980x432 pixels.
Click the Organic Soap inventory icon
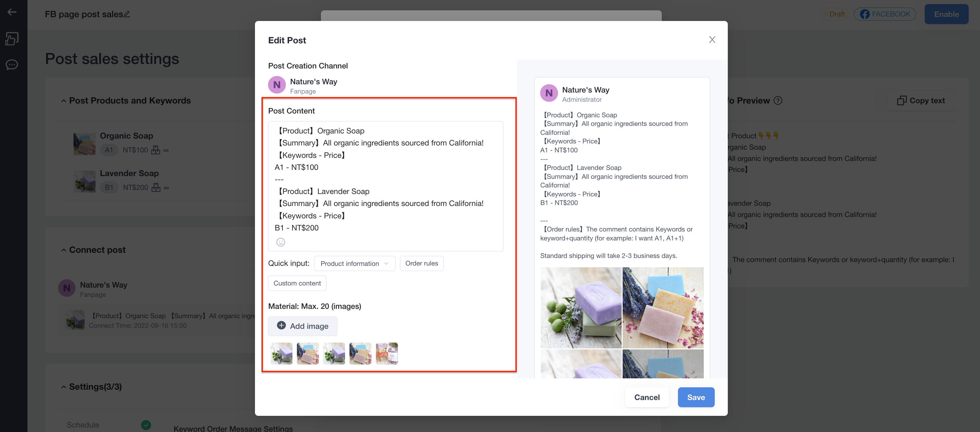click(x=155, y=150)
